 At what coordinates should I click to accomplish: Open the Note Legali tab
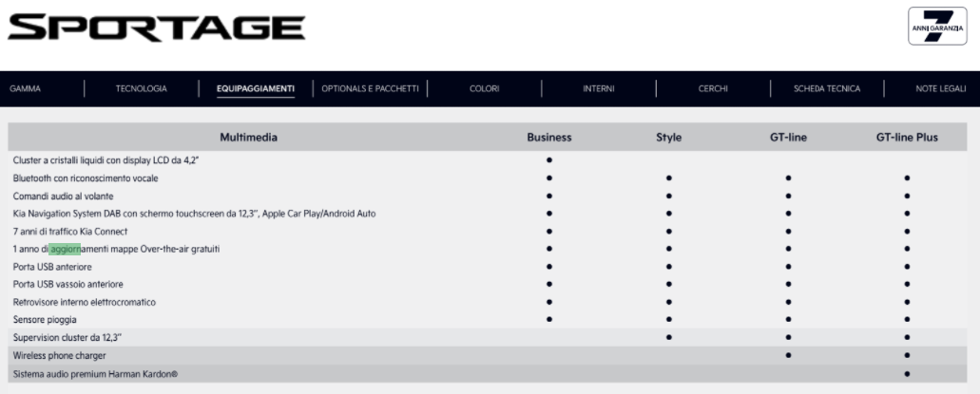click(941, 88)
